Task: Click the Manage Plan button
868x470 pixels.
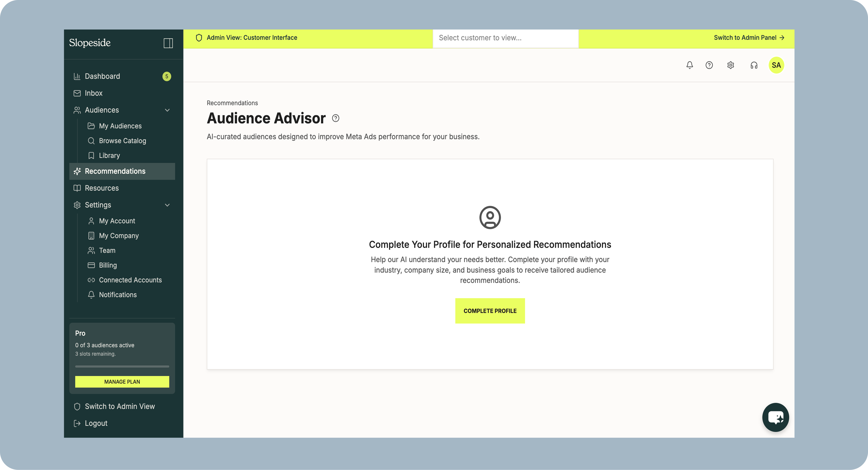Action: pyautogui.click(x=122, y=382)
